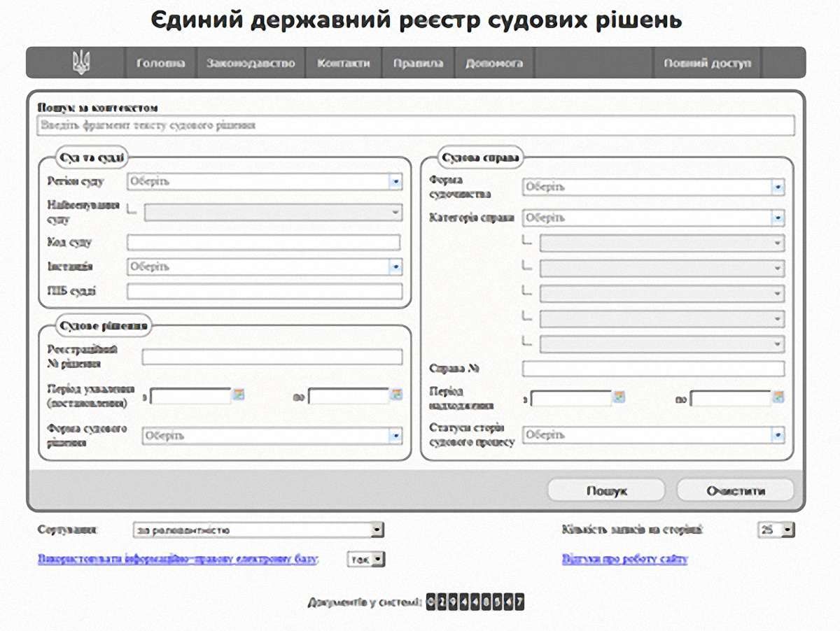Expand the Регіон суду dropdown
This screenshot has width=840, height=631.
tap(265, 181)
